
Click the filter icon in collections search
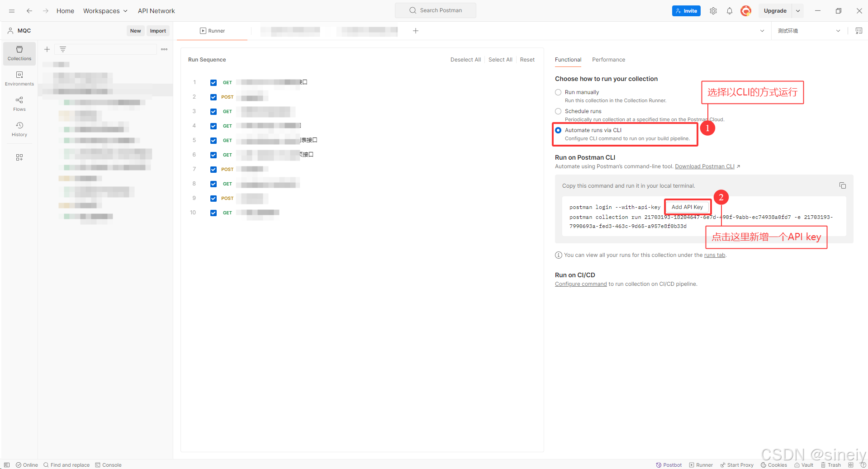(63, 49)
